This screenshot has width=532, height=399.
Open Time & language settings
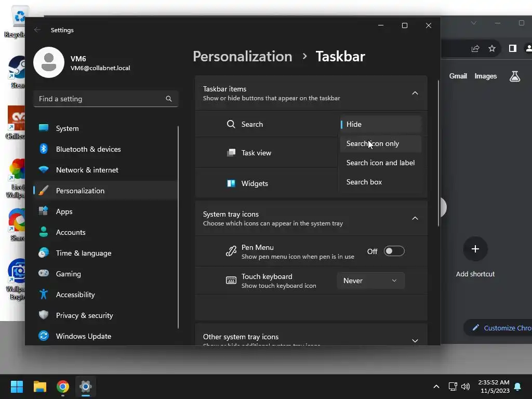(x=105, y=253)
